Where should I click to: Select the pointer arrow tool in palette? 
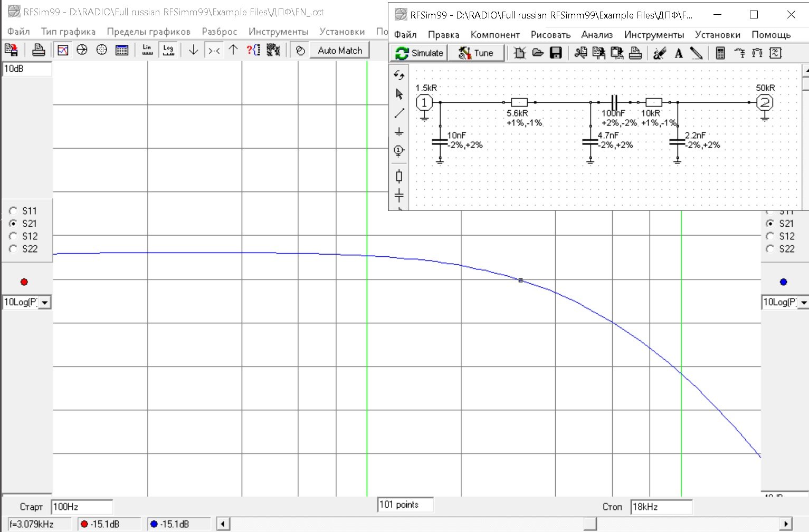click(x=399, y=94)
